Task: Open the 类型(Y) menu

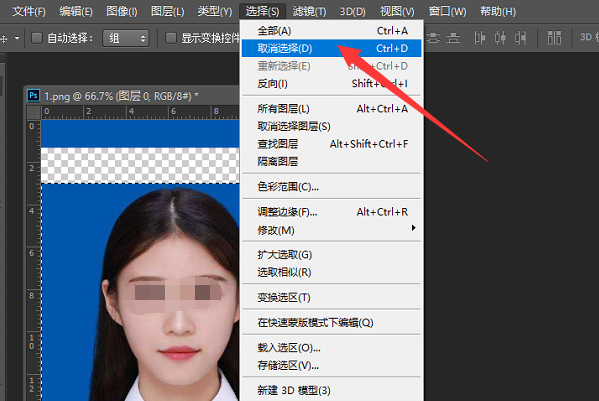Action: (x=214, y=11)
